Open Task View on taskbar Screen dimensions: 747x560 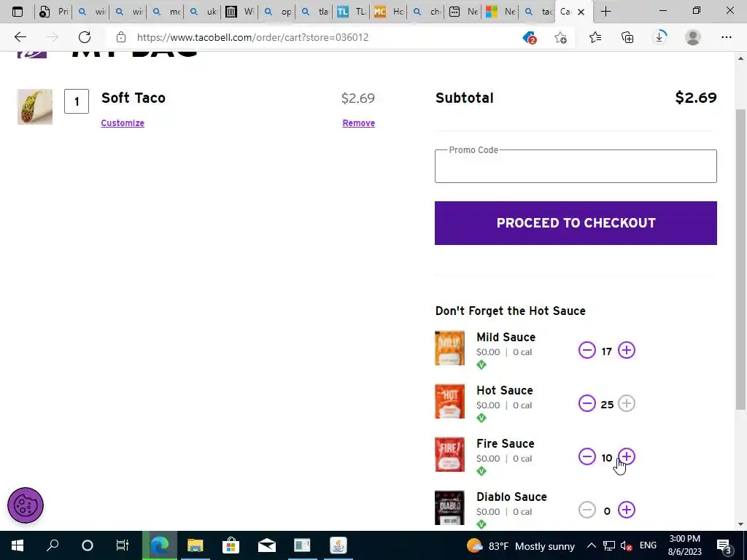tap(123, 545)
